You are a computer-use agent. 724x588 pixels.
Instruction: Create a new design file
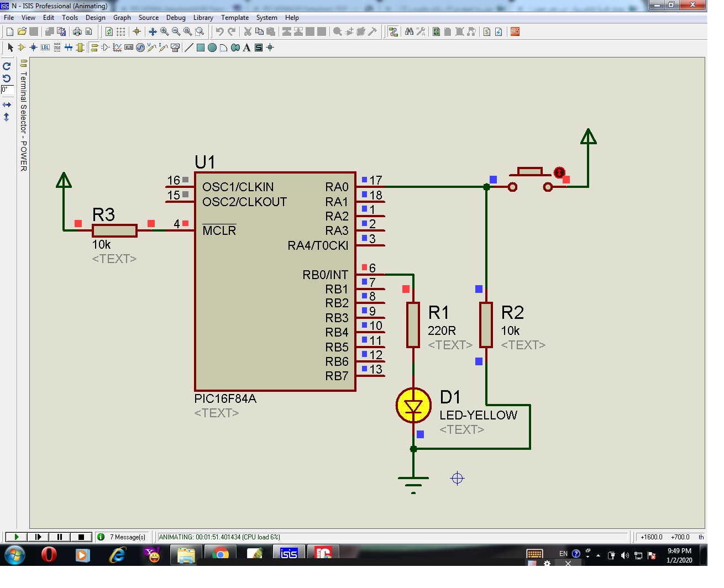(10, 32)
